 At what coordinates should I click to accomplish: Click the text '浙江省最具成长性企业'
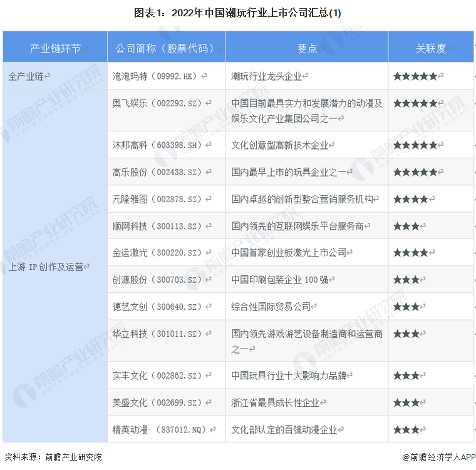click(x=276, y=402)
